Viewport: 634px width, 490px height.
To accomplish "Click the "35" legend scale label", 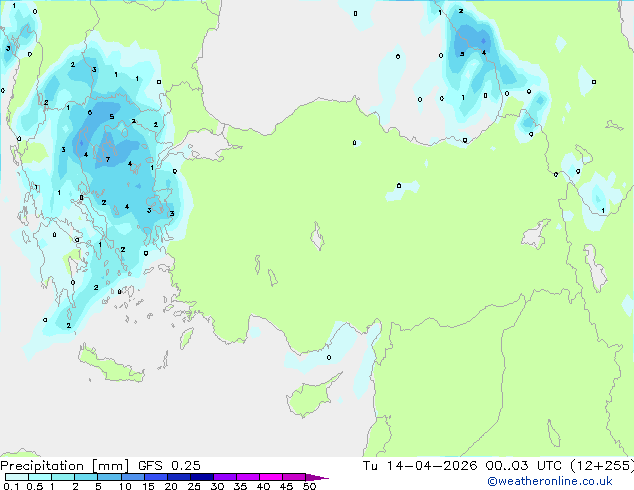I will coord(240,486).
